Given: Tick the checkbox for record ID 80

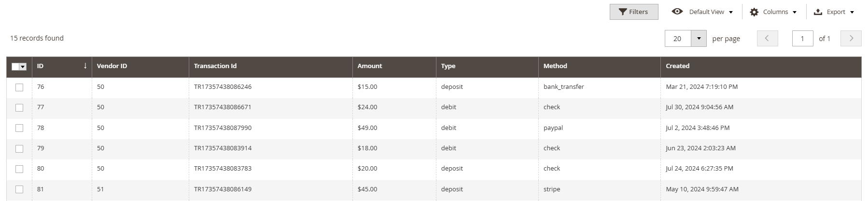Looking at the screenshot, I should 19,169.
